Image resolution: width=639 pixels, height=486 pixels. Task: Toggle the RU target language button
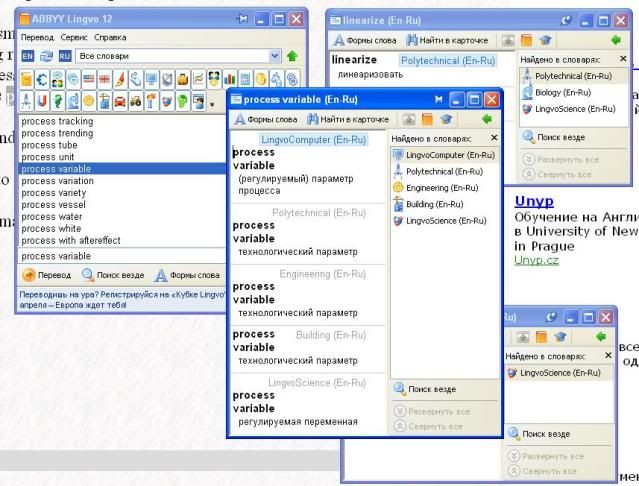[65, 56]
